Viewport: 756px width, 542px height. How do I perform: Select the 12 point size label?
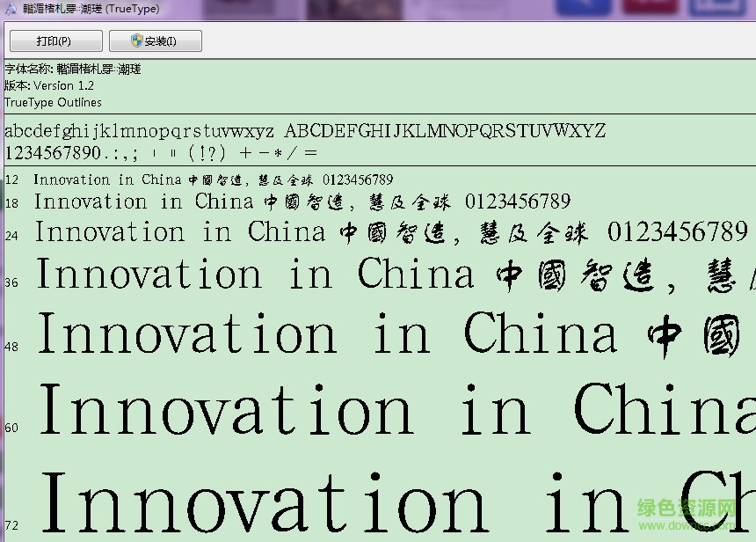[10, 179]
